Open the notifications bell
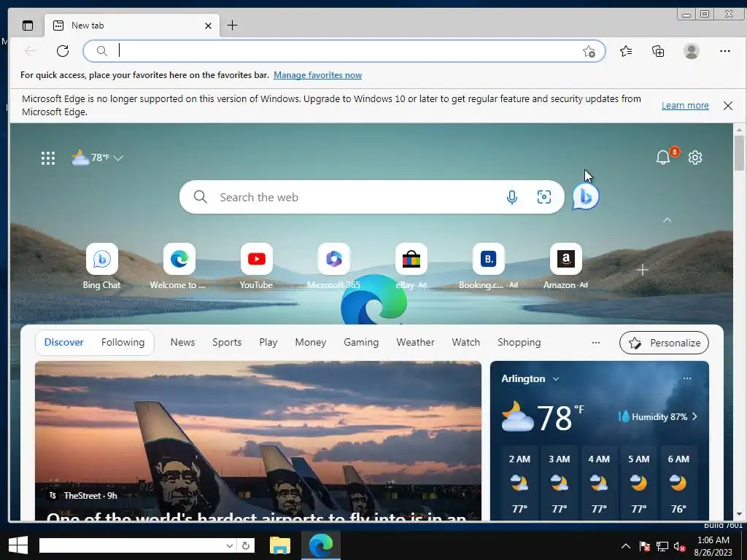747x560 pixels. [663, 157]
